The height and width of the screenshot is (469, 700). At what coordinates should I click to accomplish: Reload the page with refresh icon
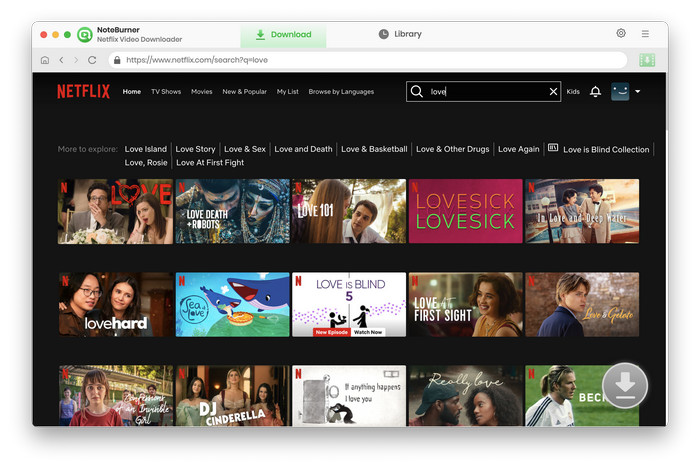(x=92, y=60)
